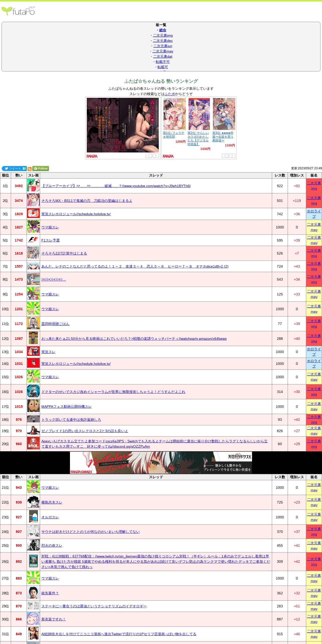
Task: Open the オルガスレ thread link
Action: [x=50, y=517]
